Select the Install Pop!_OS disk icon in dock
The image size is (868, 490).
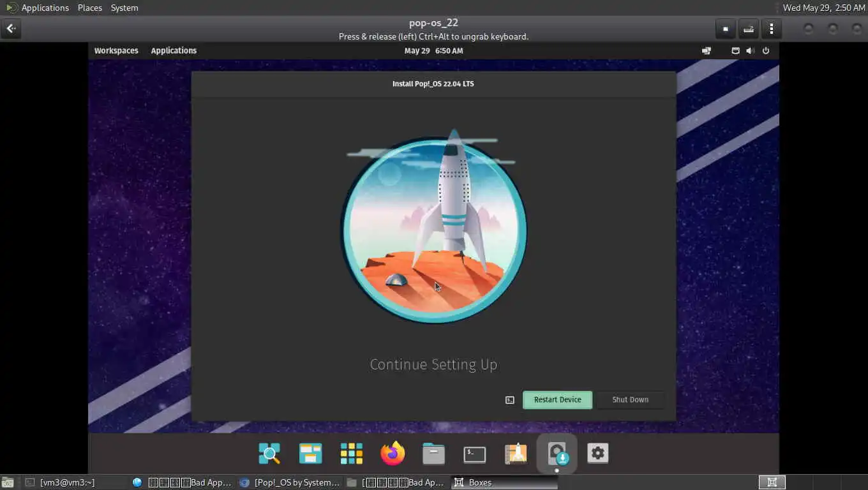[557, 454]
